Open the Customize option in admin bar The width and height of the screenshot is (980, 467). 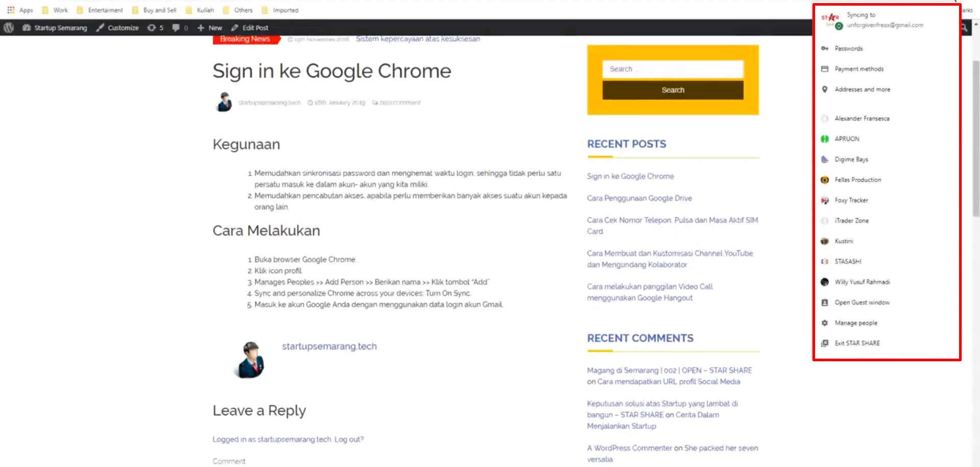(x=118, y=28)
